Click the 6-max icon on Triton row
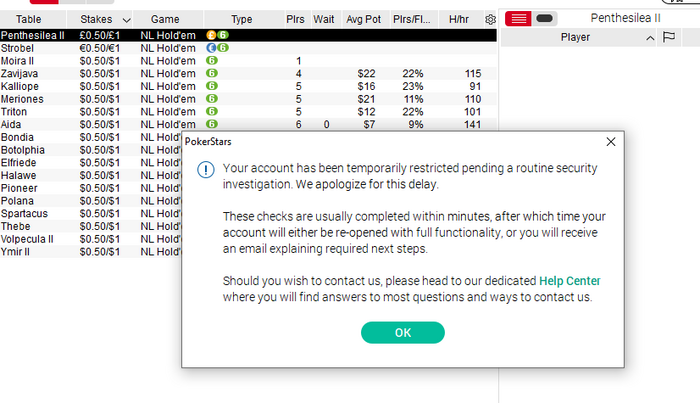The image size is (700, 403). click(x=212, y=111)
